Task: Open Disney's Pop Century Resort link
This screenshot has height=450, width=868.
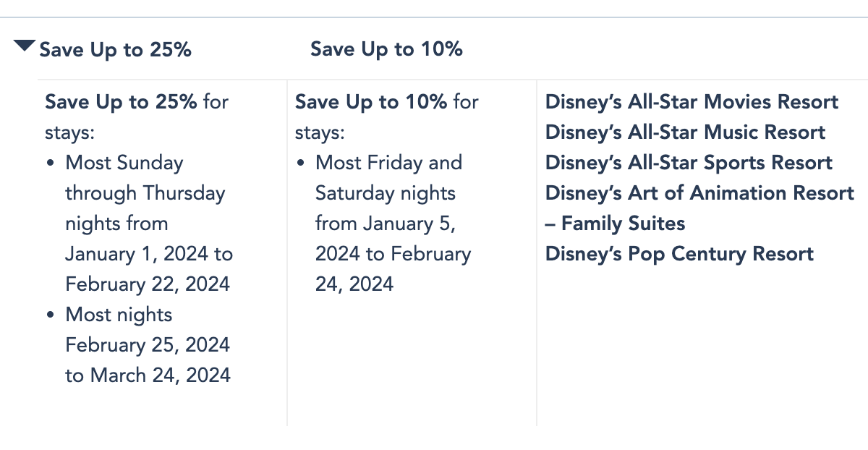Action: click(x=679, y=254)
